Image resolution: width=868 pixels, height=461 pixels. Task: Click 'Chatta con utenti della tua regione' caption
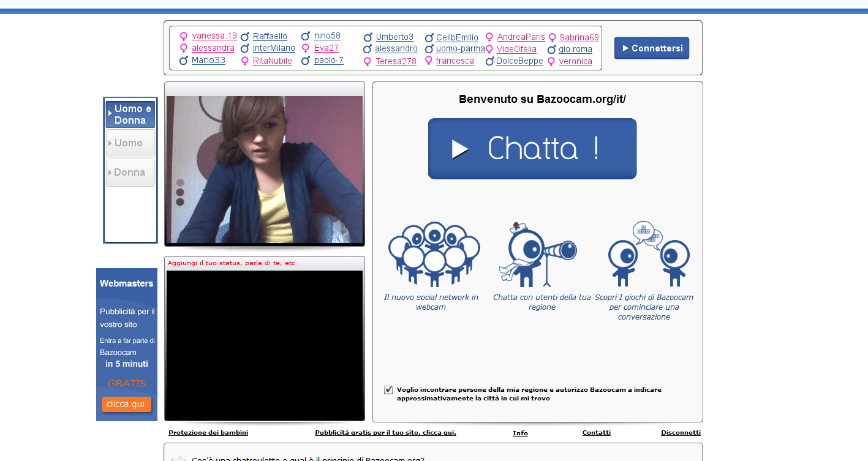point(542,302)
